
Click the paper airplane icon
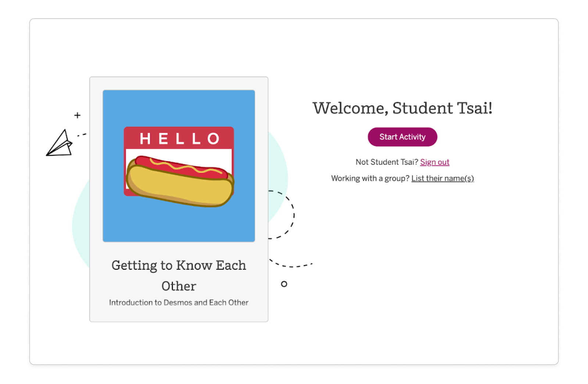point(60,144)
